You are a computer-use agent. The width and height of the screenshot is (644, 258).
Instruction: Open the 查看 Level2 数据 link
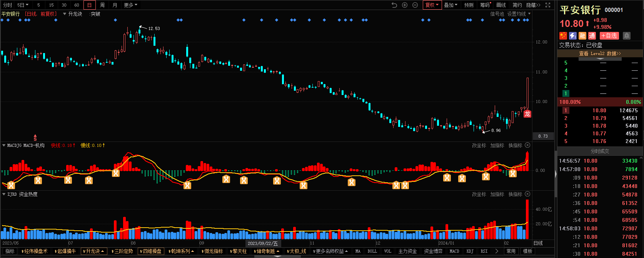[x=600, y=53]
